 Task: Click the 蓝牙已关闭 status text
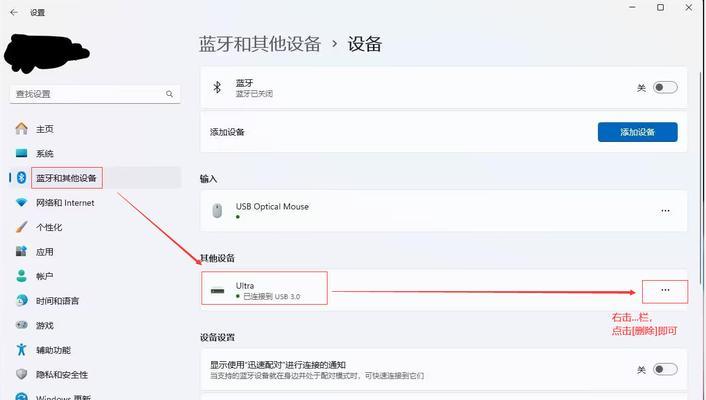254,94
